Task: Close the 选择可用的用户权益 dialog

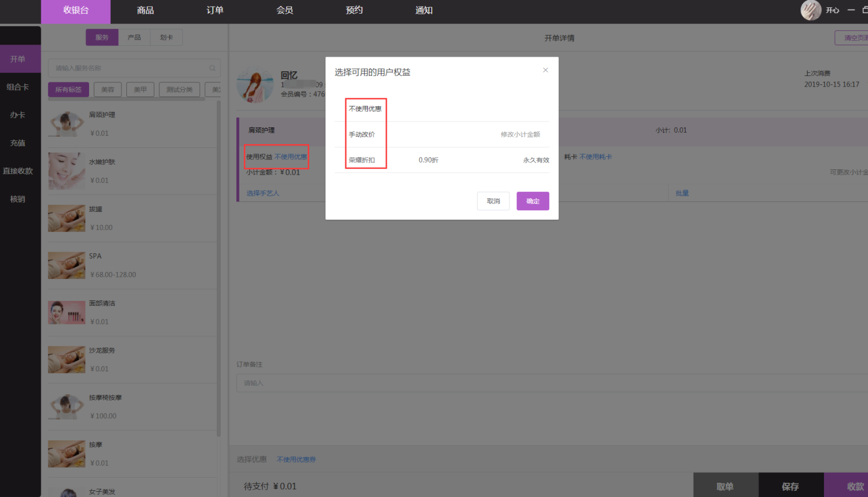Action: tap(546, 70)
